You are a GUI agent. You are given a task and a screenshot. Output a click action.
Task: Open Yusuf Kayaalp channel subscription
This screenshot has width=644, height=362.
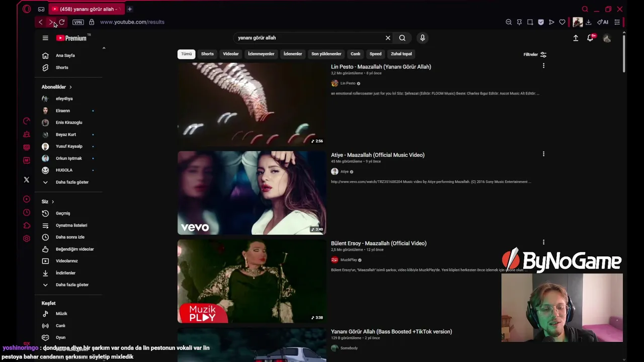pos(69,146)
